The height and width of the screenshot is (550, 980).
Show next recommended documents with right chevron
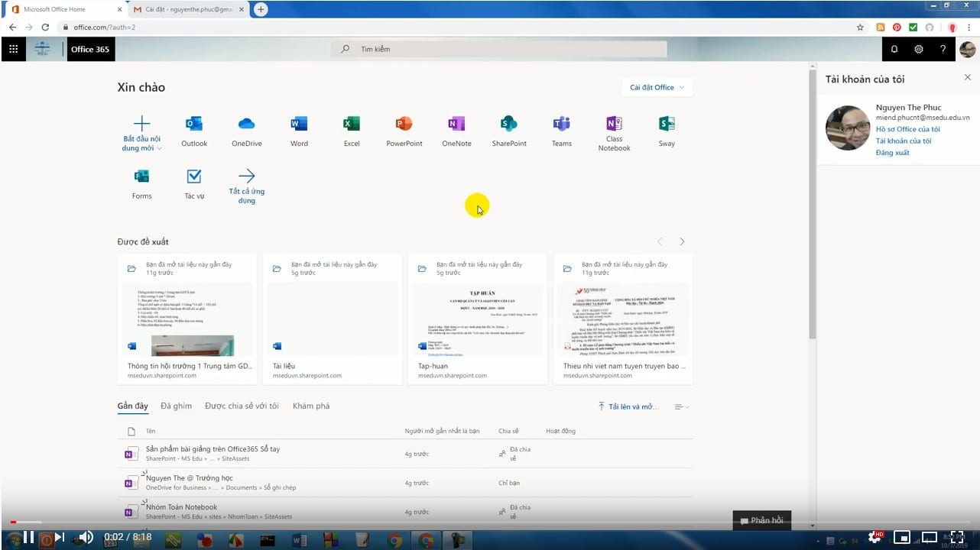point(682,241)
